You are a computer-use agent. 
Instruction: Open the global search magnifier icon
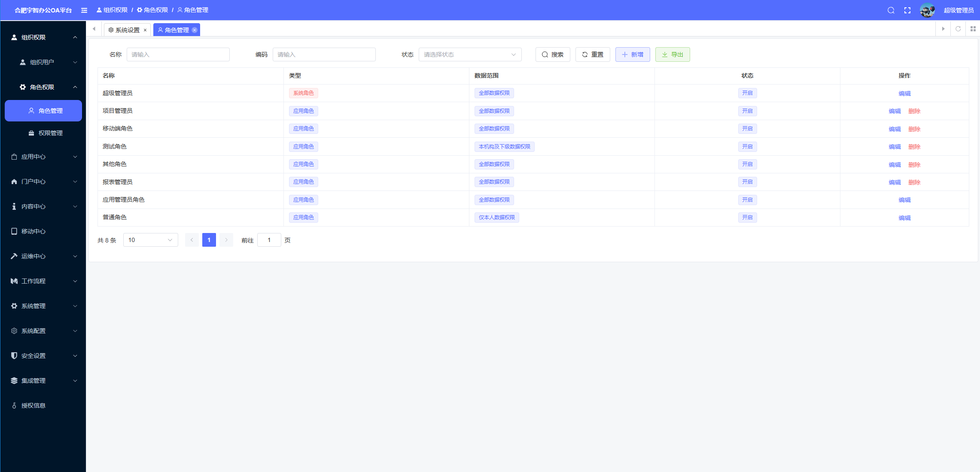891,10
